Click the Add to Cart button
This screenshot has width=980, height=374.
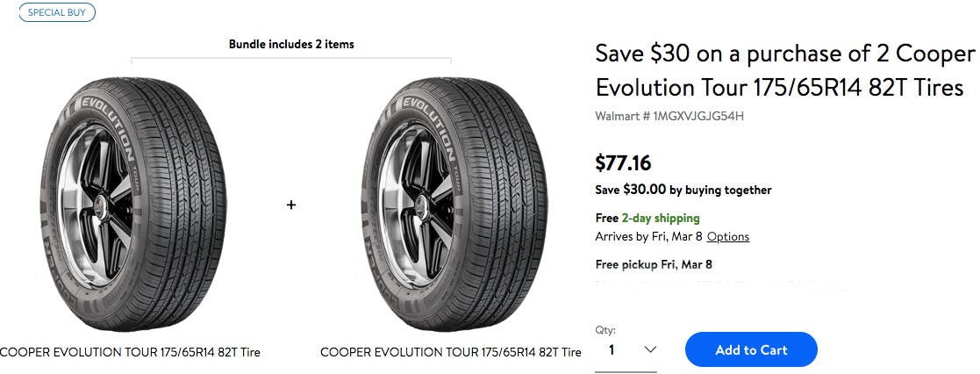coord(750,349)
